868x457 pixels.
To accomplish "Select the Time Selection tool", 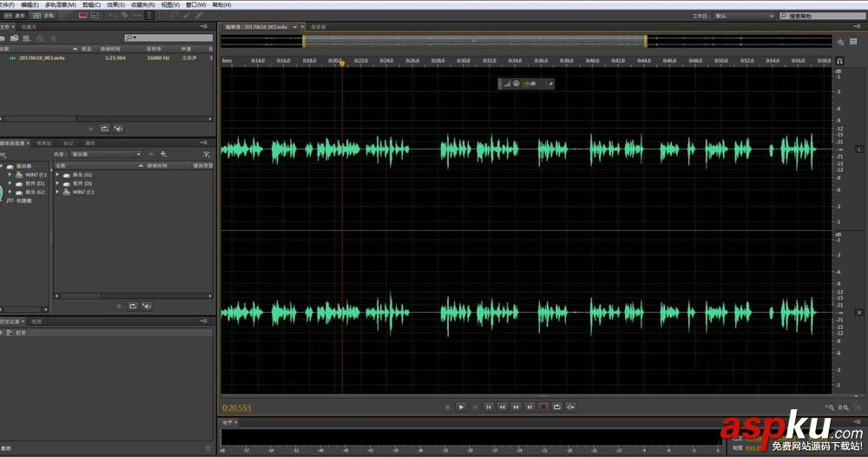I will click(149, 16).
